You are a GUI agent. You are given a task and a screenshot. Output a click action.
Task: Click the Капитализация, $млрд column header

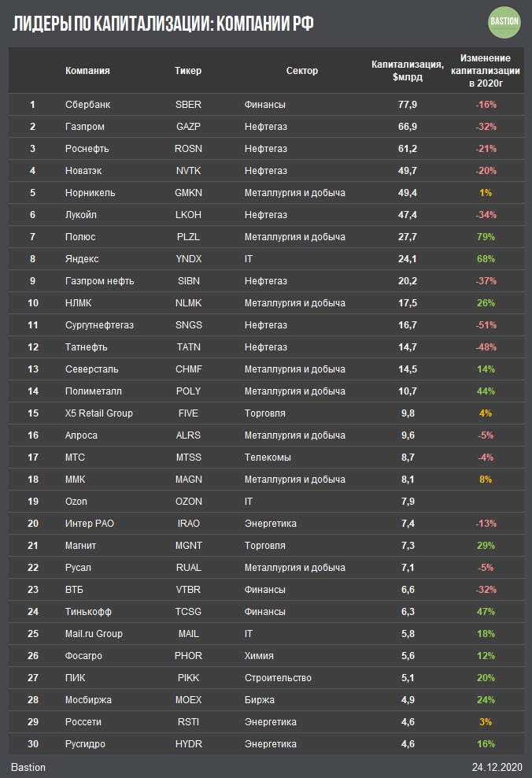[x=408, y=70]
